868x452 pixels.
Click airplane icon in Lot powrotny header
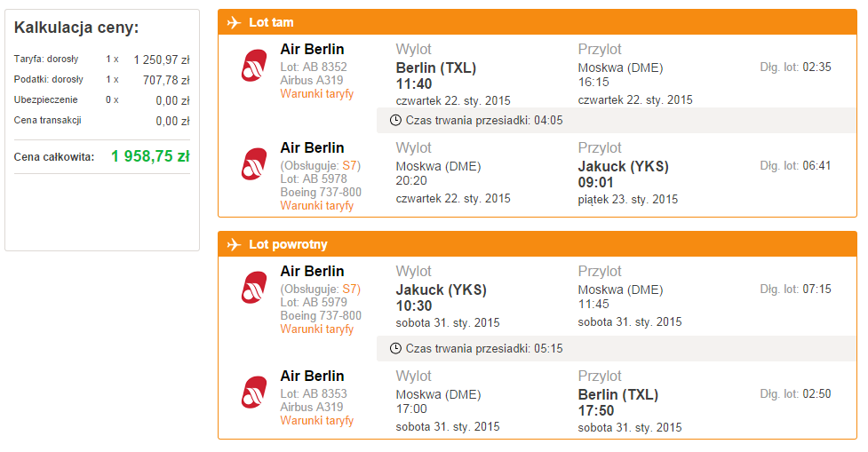[x=234, y=244]
